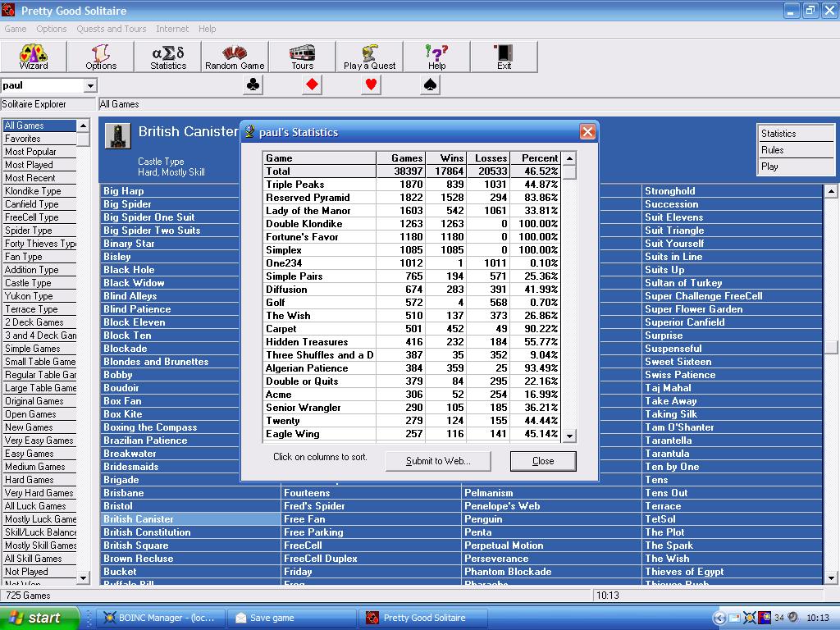This screenshot has height=630, width=840.
Task: Sort statistics by the Losses column header
Action: pyautogui.click(x=488, y=158)
